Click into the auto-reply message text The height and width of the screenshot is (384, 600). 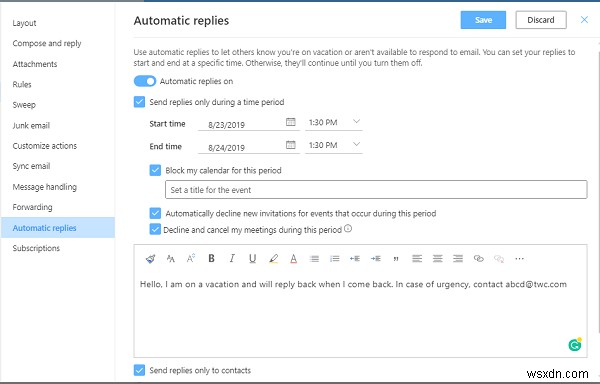coord(353,284)
